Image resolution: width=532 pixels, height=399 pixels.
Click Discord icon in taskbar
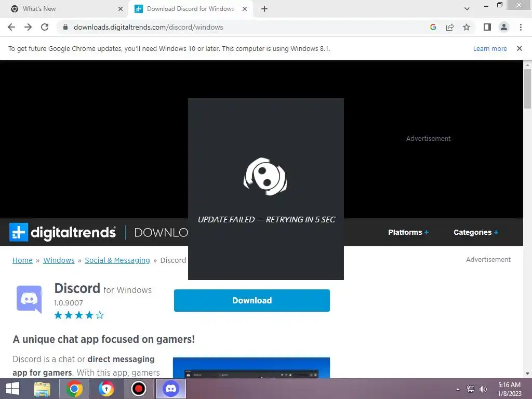pyautogui.click(x=170, y=389)
